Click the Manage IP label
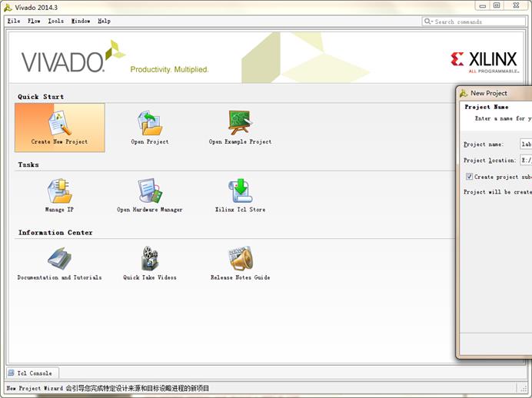532x398 pixels. click(59, 210)
